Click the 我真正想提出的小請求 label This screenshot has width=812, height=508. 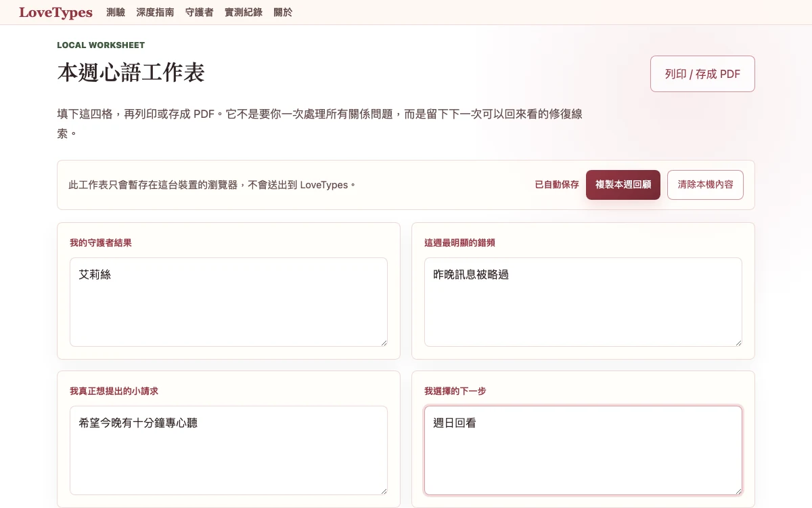[x=114, y=391]
